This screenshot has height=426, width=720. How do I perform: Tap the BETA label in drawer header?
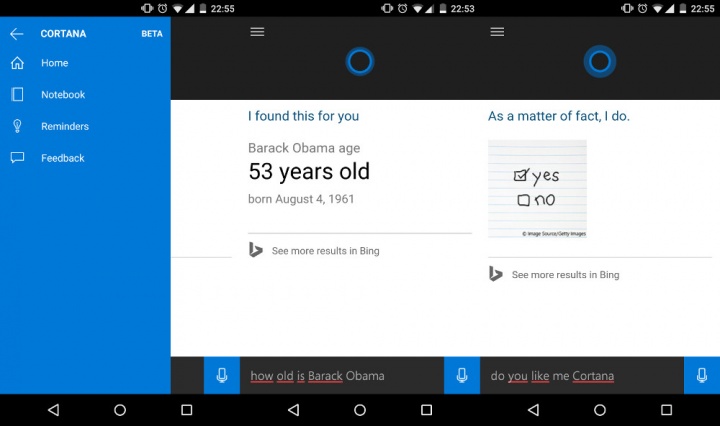(152, 34)
